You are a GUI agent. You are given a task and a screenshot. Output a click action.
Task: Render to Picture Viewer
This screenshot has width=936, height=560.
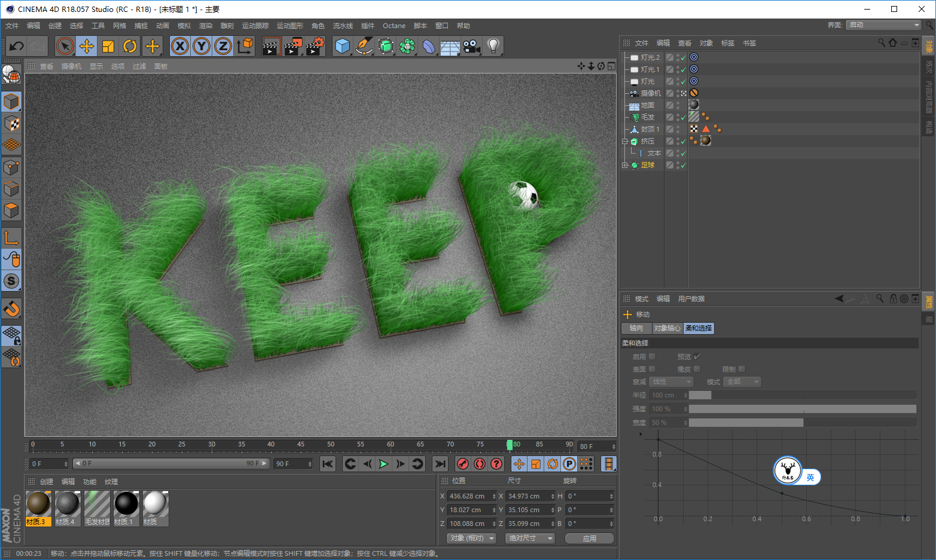click(x=293, y=46)
